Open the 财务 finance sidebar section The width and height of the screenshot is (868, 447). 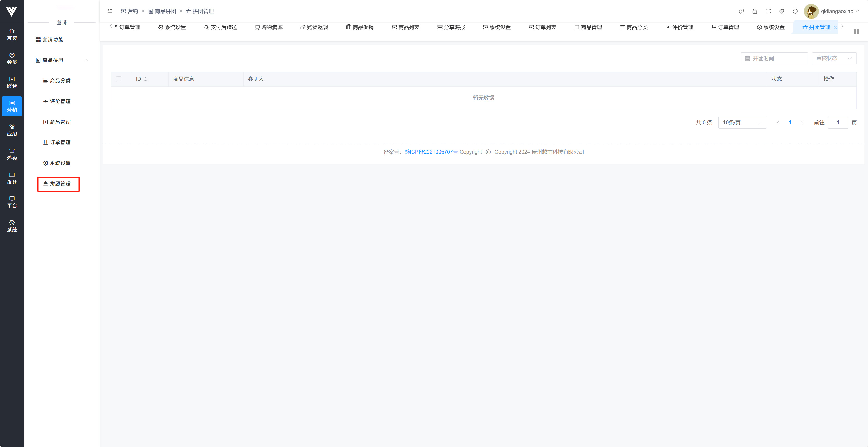pos(12,82)
